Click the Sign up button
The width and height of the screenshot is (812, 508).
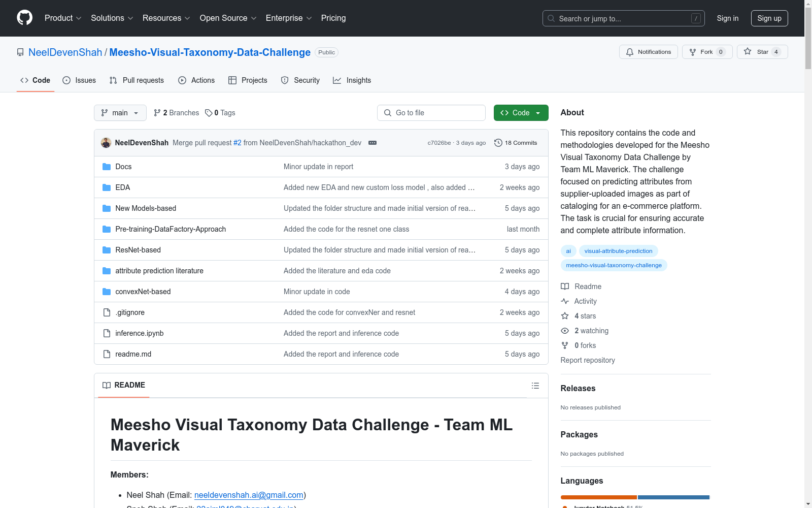(769, 18)
